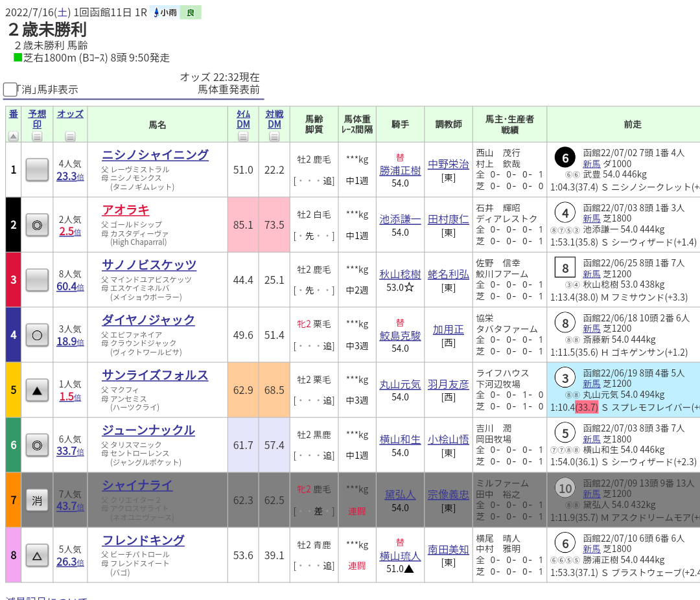Click the 小雨 weather icon

165,12
